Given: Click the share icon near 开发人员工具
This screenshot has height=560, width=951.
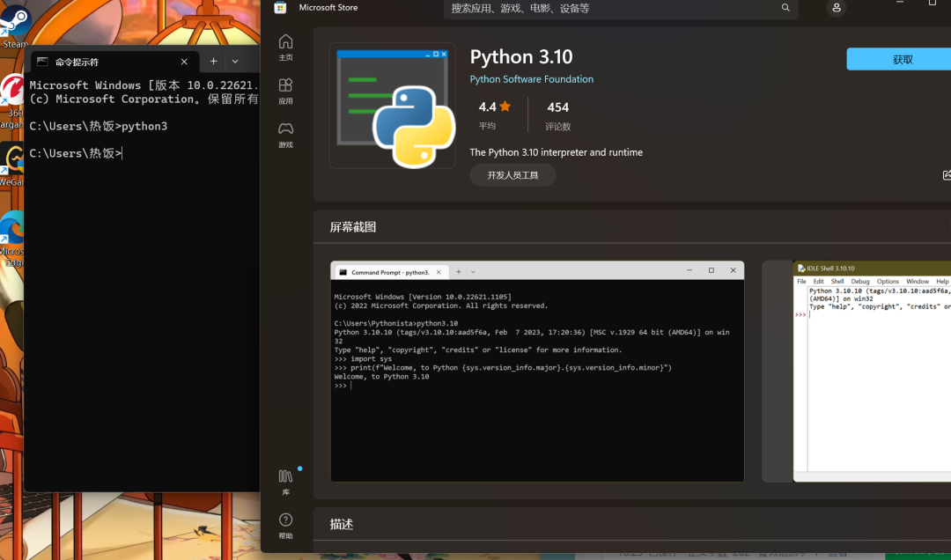Looking at the screenshot, I should pos(946,175).
